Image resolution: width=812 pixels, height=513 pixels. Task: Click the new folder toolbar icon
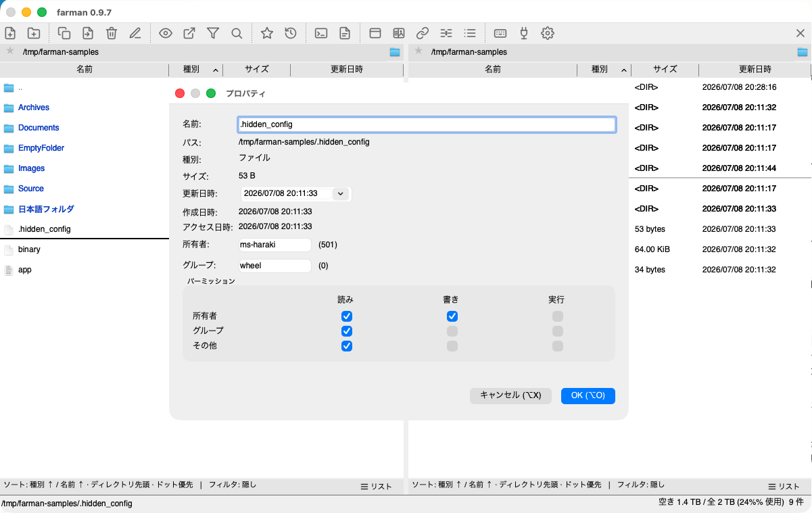[34, 33]
